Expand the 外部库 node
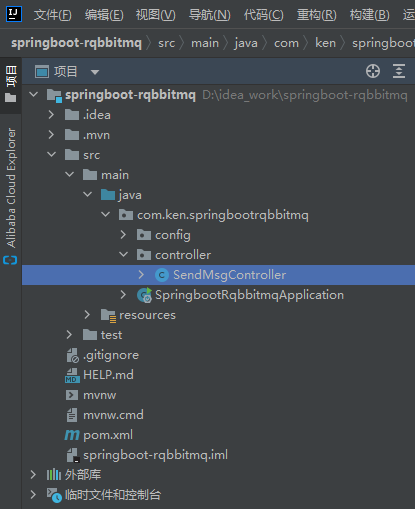 (33, 475)
